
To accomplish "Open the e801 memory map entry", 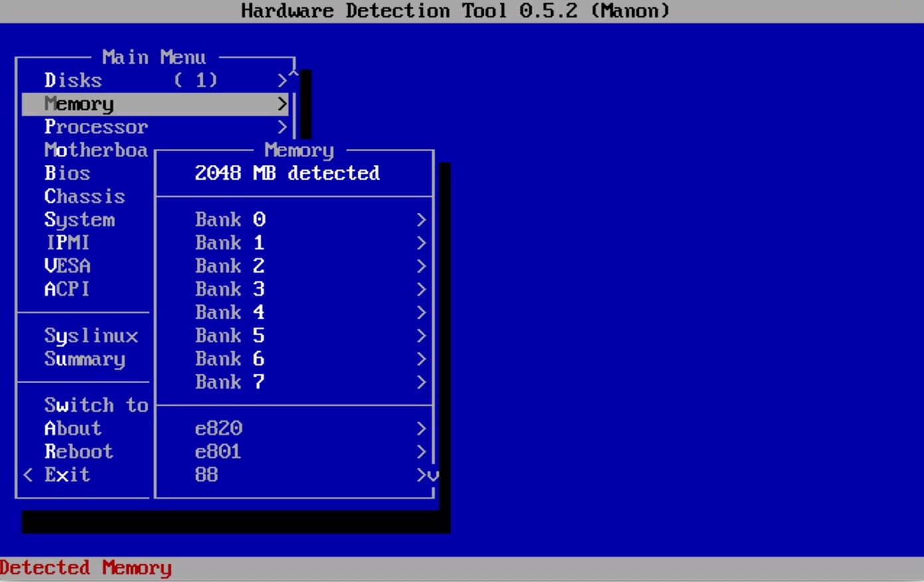I will pos(218,452).
